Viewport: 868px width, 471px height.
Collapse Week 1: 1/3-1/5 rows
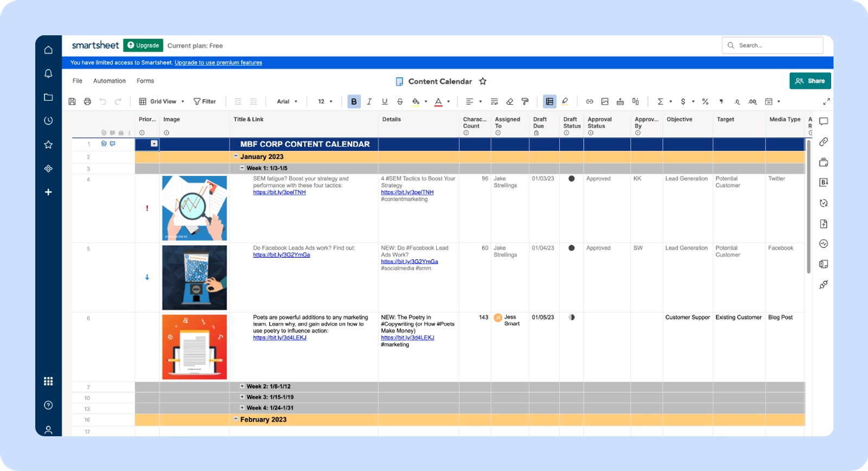click(242, 168)
